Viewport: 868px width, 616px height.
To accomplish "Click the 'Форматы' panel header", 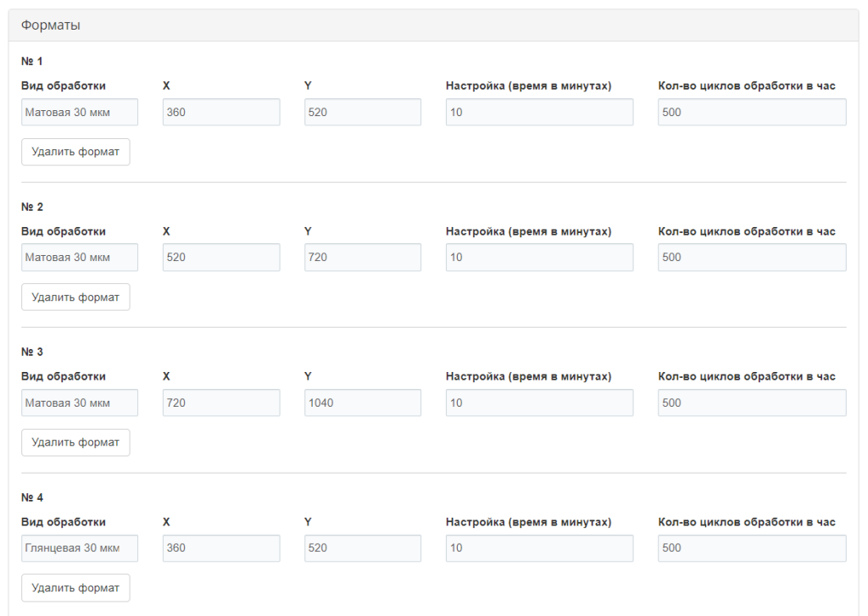I will (x=433, y=25).
